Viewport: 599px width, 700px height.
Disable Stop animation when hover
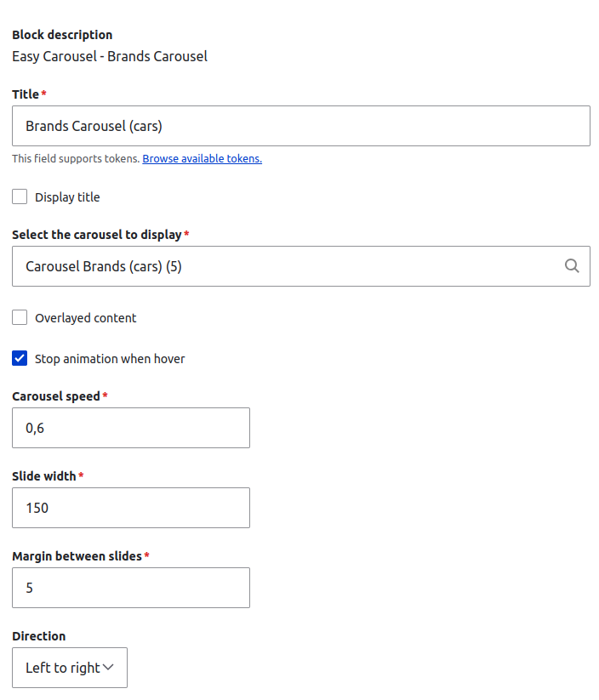pyautogui.click(x=19, y=358)
